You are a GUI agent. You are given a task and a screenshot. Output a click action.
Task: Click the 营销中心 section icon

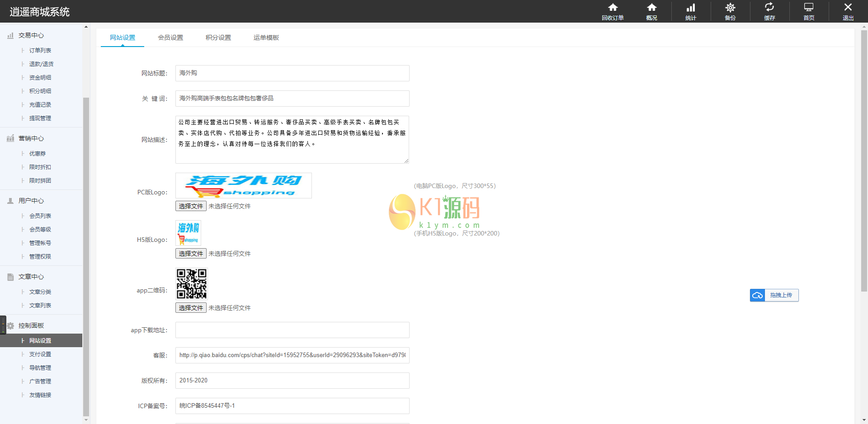[x=10, y=138]
